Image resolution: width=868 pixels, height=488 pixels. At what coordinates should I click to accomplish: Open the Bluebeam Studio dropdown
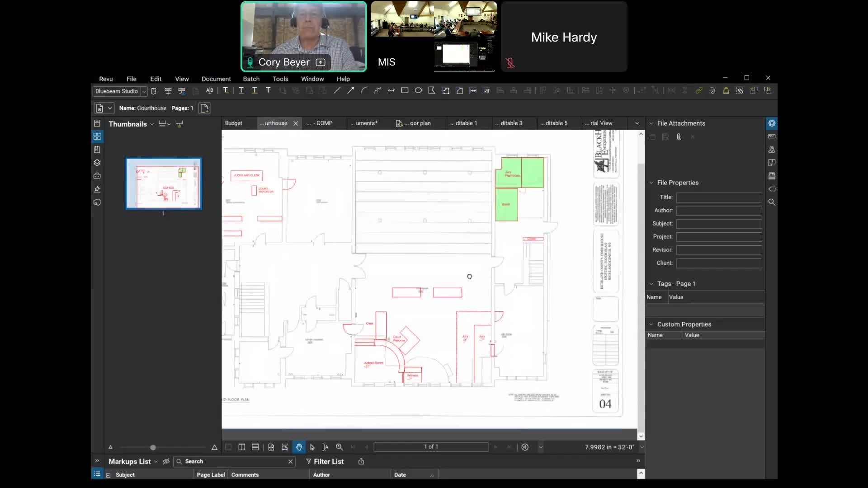[x=144, y=91]
